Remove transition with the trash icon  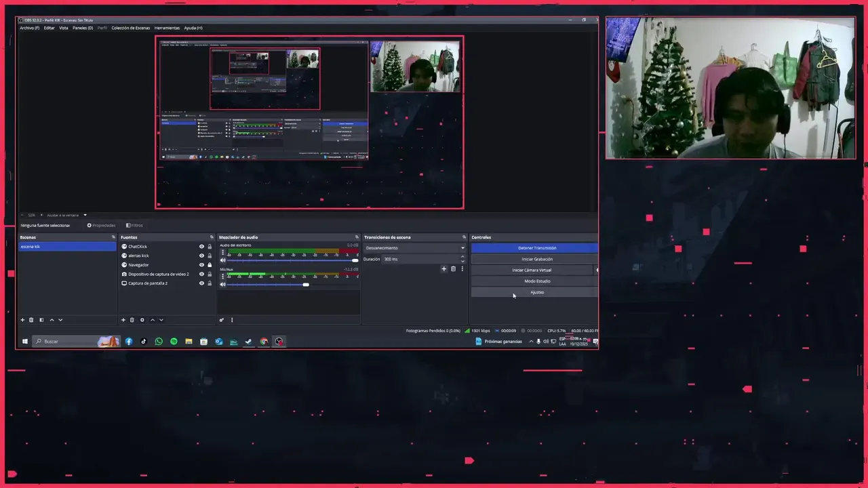point(454,269)
